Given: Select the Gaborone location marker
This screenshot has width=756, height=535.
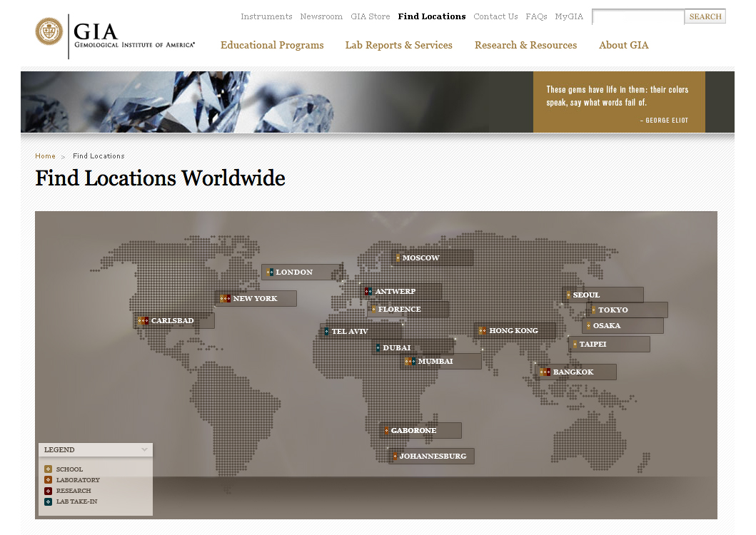Looking at the screenshot, I should [x=421, y=430].
